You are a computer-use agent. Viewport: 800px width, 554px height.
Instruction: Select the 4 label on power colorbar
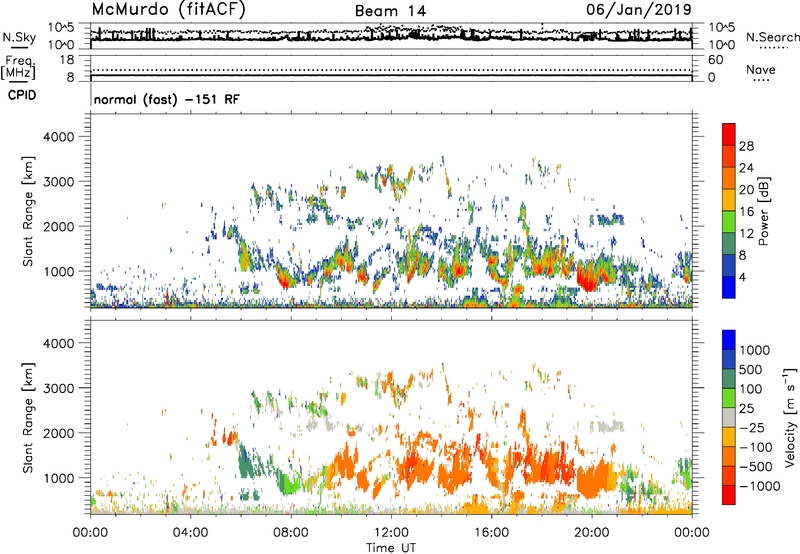(743, 278)
